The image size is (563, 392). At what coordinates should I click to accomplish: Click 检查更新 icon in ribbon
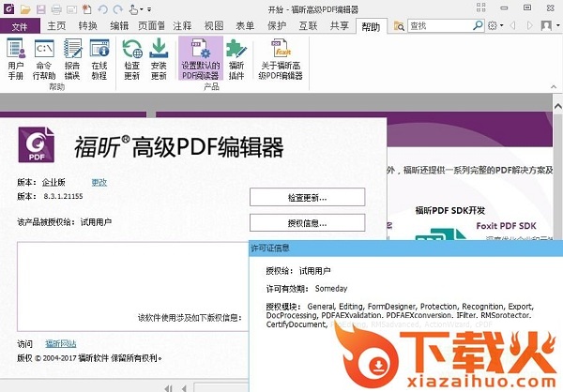131,60
